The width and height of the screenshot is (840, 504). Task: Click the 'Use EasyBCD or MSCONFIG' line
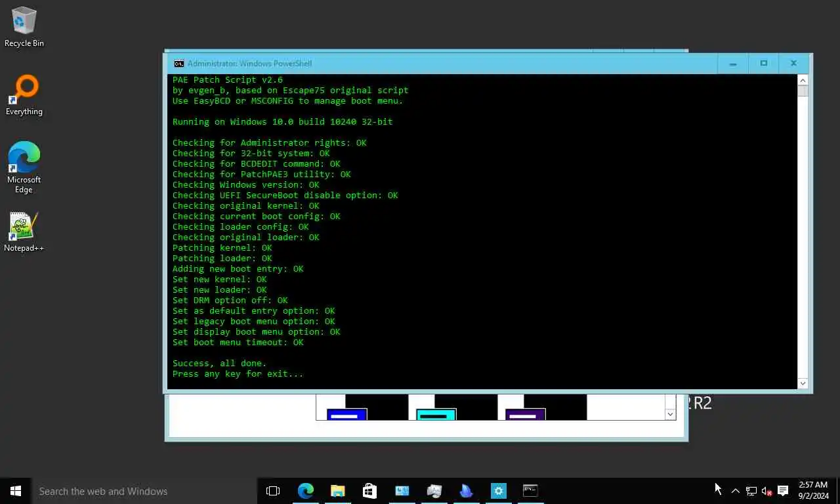click(288, 101)
